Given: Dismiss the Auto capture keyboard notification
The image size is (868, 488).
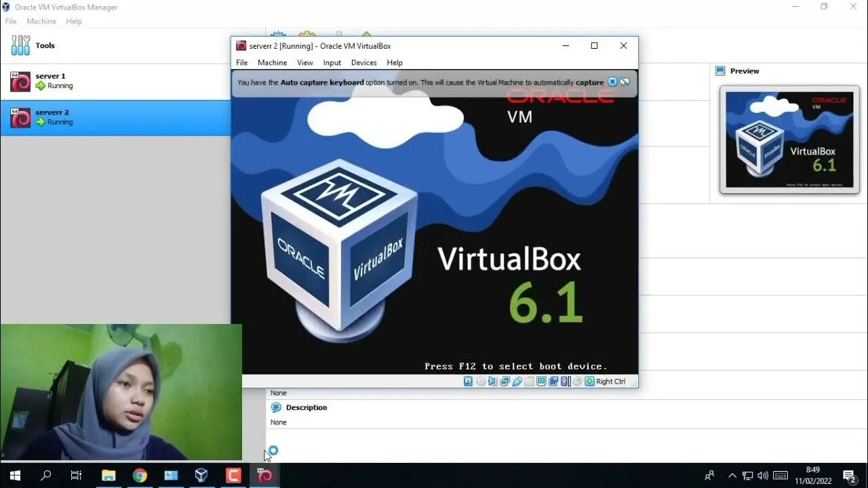Looking at the screenshot, I should (x=612, y=82).
